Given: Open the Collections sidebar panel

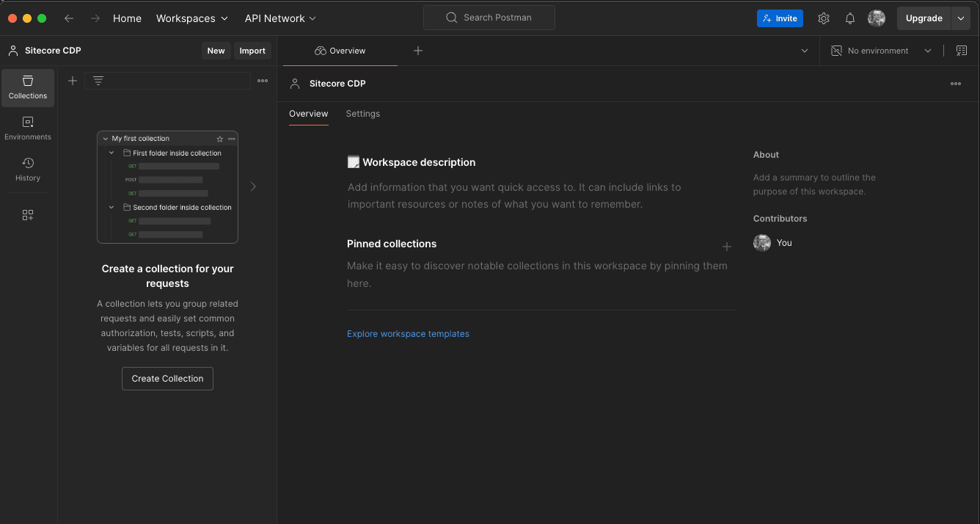Looking at the screenshot, I should [x=28, y=87].
